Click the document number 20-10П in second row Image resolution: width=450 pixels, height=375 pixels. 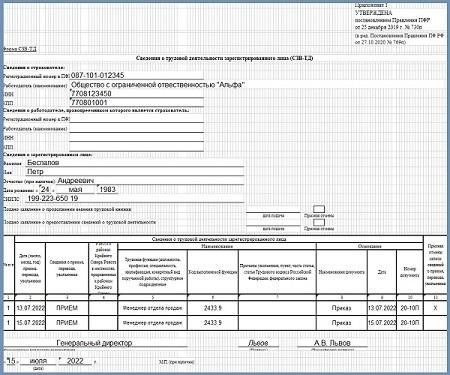pos(410,323)
